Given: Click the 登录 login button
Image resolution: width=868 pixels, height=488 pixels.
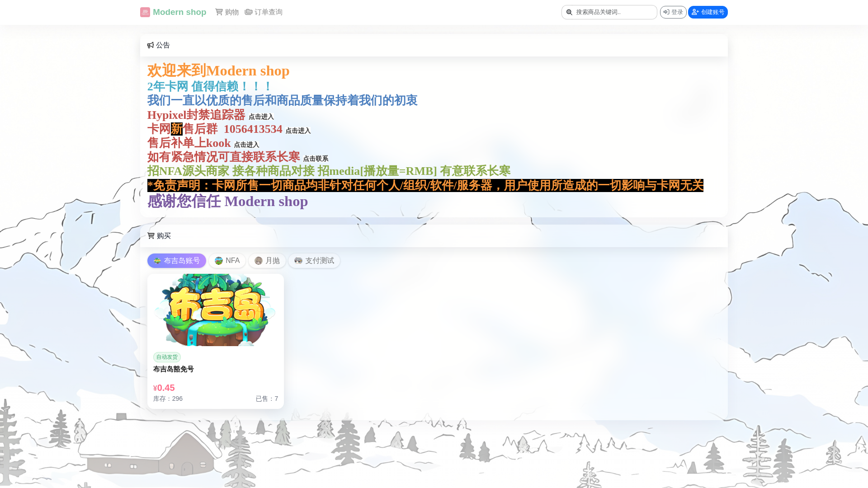Looking at the screenshot, I should coord(673,12).
